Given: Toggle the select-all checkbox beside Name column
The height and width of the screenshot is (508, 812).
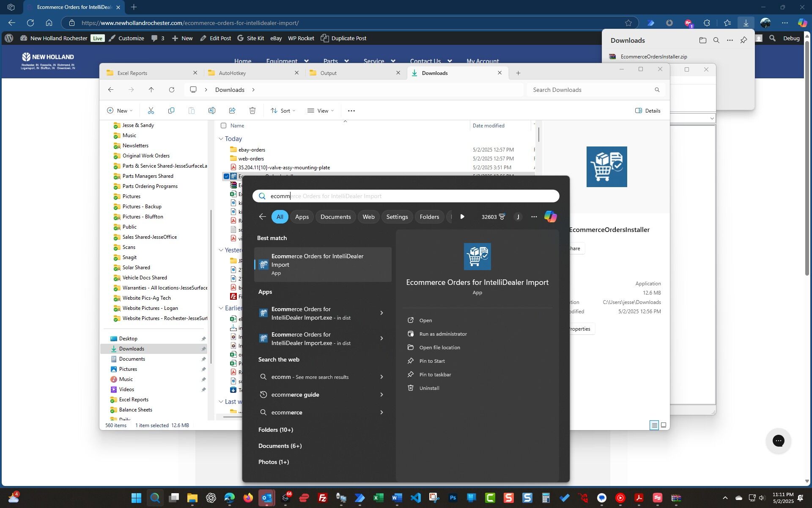Looking at the screenshot, I should [x=224, y=126].
